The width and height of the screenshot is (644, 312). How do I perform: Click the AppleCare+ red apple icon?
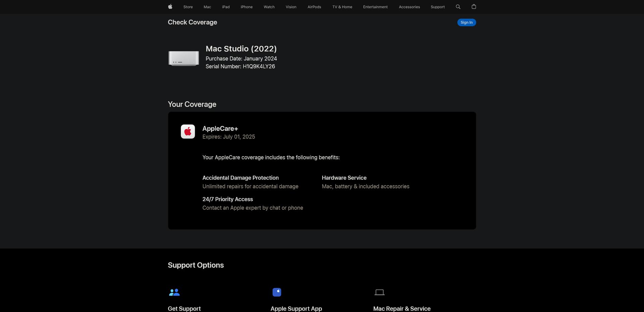(x=188, y=132)
